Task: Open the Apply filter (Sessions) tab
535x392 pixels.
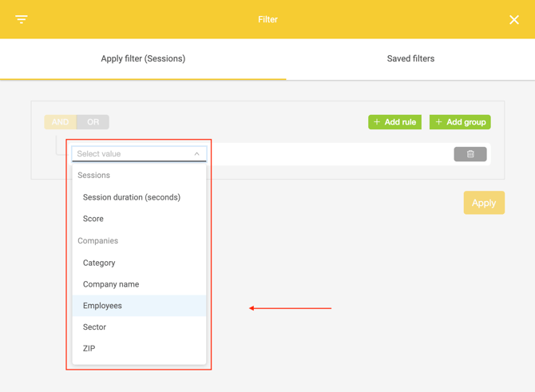Action: pos(143,58)
